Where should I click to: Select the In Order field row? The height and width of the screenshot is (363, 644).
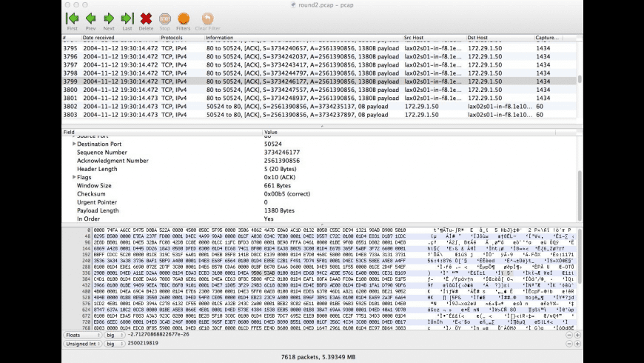point(319,219)
